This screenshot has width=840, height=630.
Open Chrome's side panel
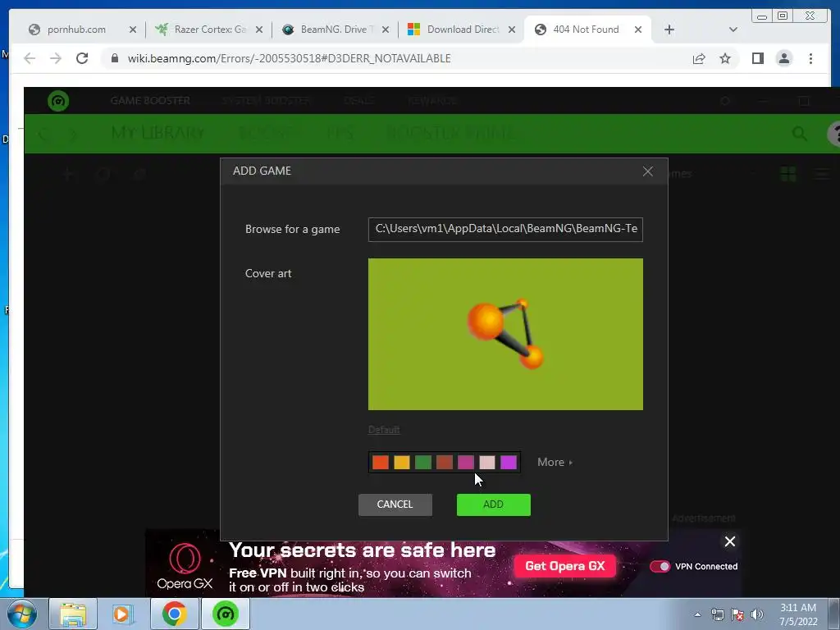click(757, 58)
